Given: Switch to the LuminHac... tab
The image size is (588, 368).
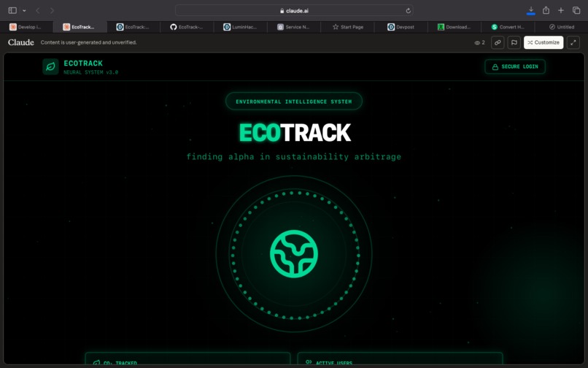Looking at the screenshot, I should coord(240,27).
